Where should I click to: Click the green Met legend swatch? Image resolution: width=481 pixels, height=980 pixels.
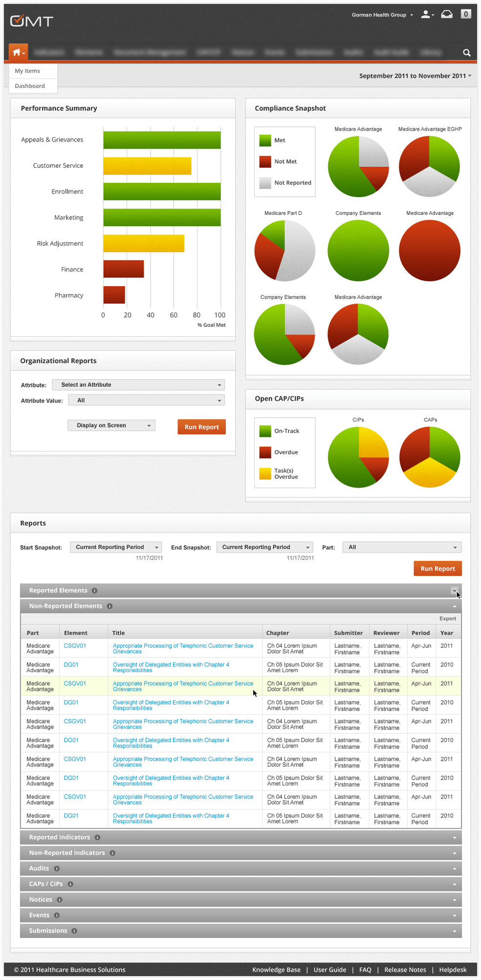click(x=265, y=141)
